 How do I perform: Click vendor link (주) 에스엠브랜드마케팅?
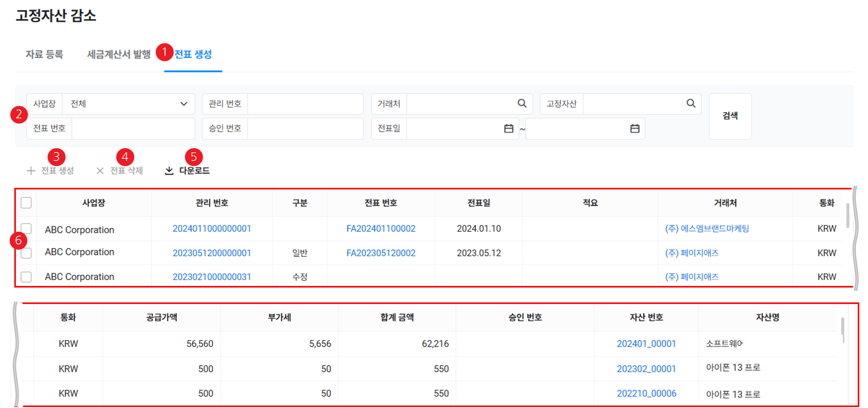707,229
